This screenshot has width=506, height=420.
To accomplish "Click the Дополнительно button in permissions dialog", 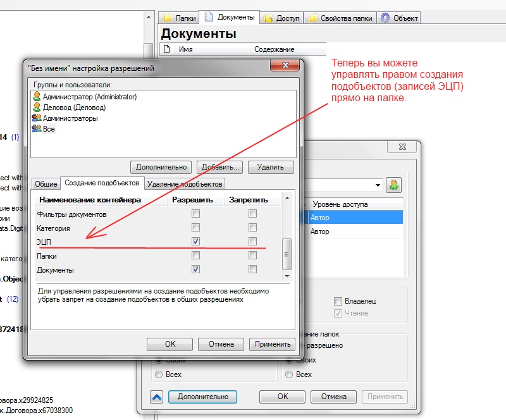I will coord(161,167).
